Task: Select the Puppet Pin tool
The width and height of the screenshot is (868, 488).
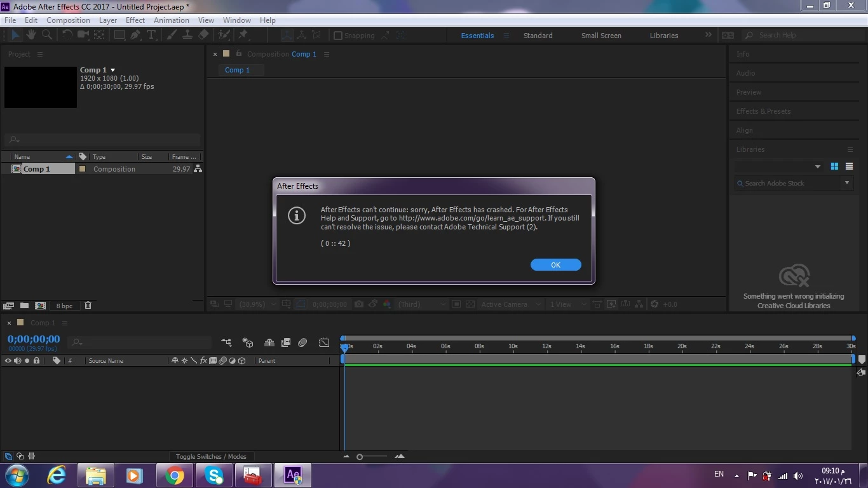Action: pos(243,35)
